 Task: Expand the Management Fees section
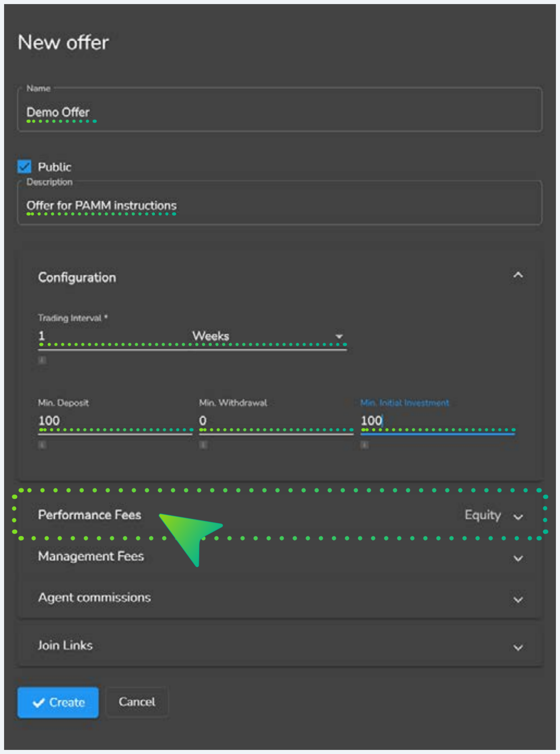280,557
